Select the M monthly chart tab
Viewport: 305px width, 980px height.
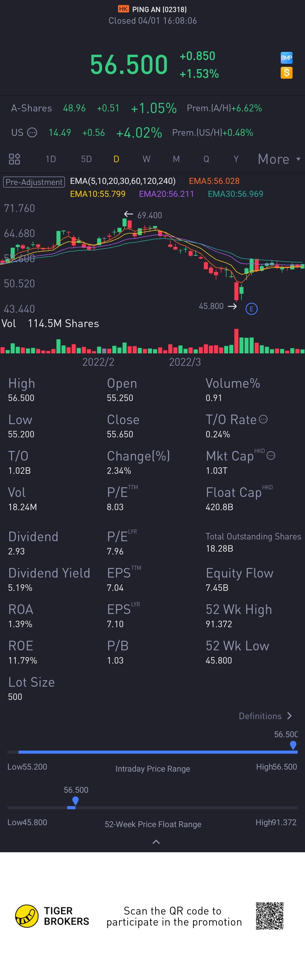176,159
